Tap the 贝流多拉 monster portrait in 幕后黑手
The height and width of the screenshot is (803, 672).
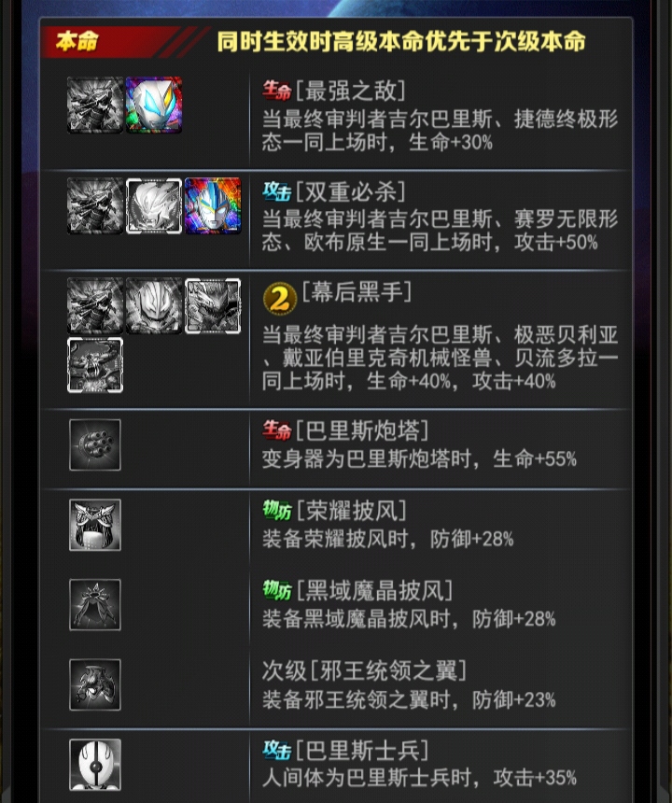[x=95, y=365]
